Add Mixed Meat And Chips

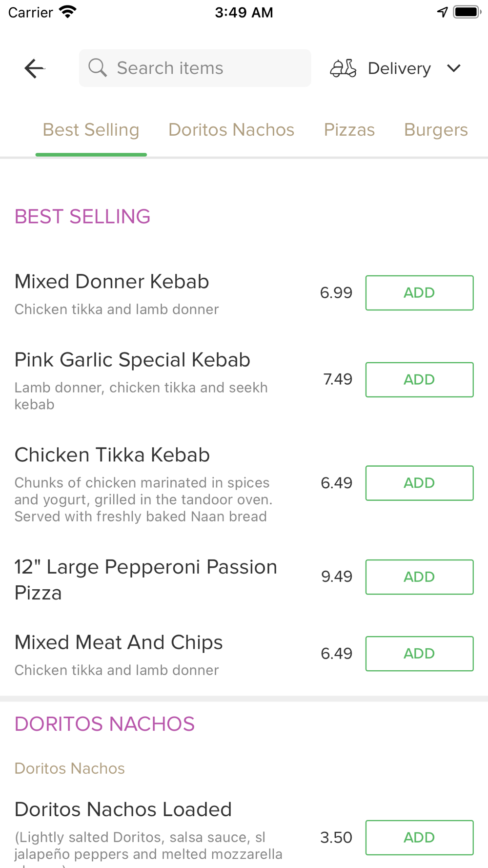[x=420, y=654]
